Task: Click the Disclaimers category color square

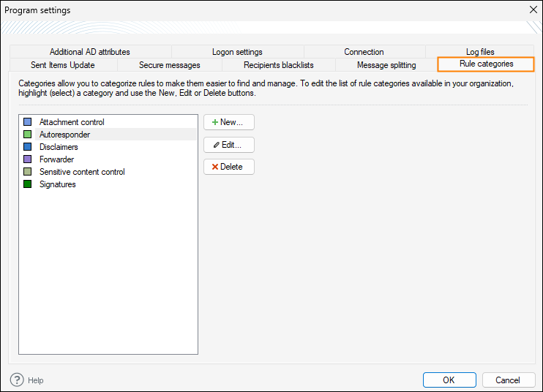Action: [28, 147]
